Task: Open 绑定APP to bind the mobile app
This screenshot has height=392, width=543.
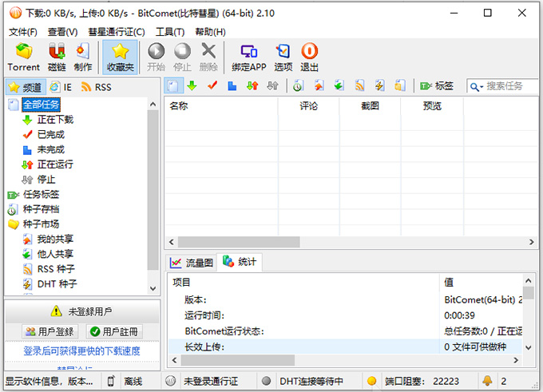Action: [249, 57]
